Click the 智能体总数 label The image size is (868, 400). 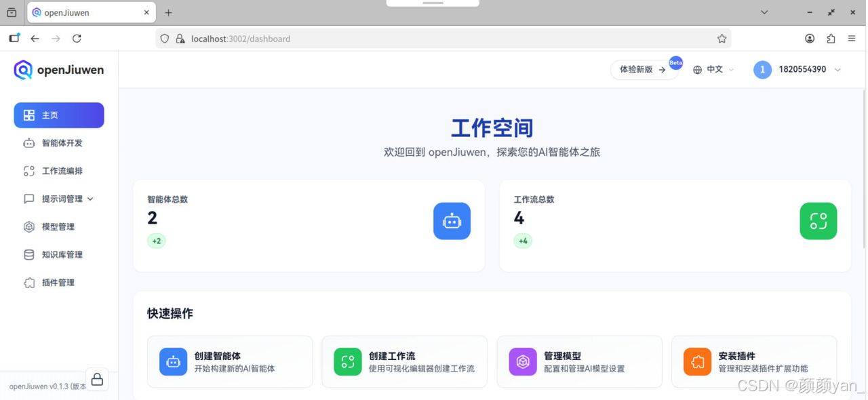(167, 199)
